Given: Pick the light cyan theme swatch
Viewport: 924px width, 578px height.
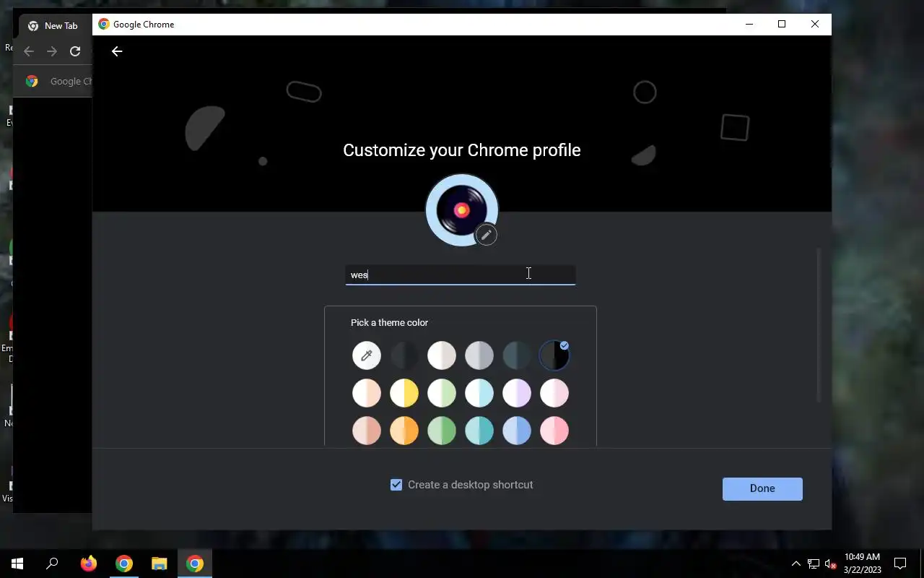Looking at the screenshot, I should click(479, 393).
